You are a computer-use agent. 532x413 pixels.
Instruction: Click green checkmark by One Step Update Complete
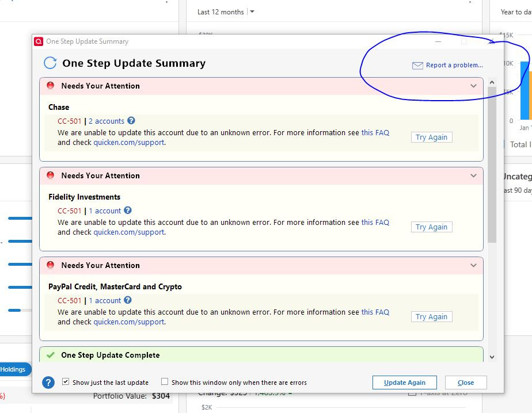tap(51, 355)
